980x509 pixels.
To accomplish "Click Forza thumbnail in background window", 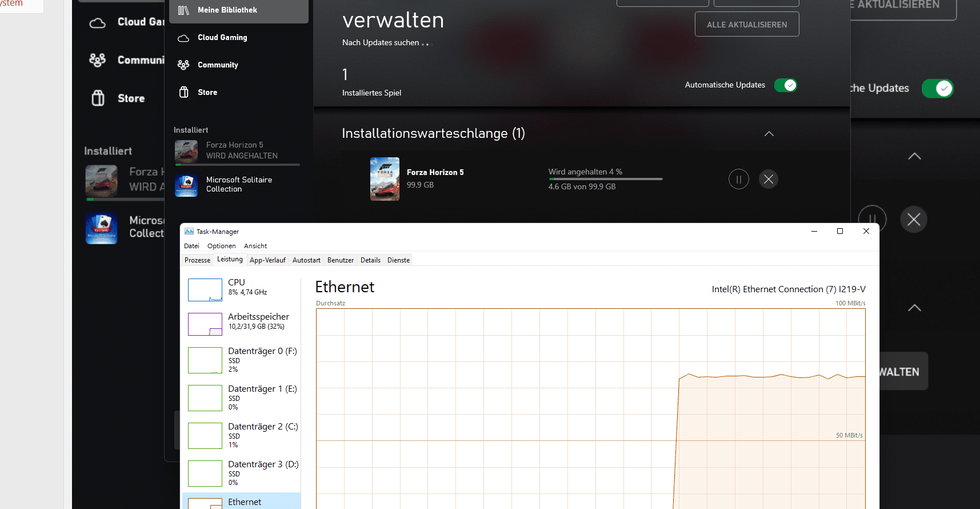I will pyautogui.click(x=102, y=181).
